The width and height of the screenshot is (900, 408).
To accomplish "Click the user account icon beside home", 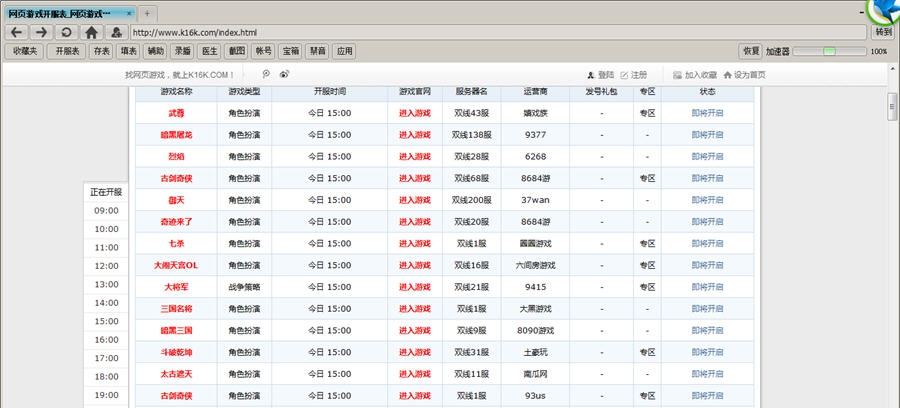I will coord(116,32).
